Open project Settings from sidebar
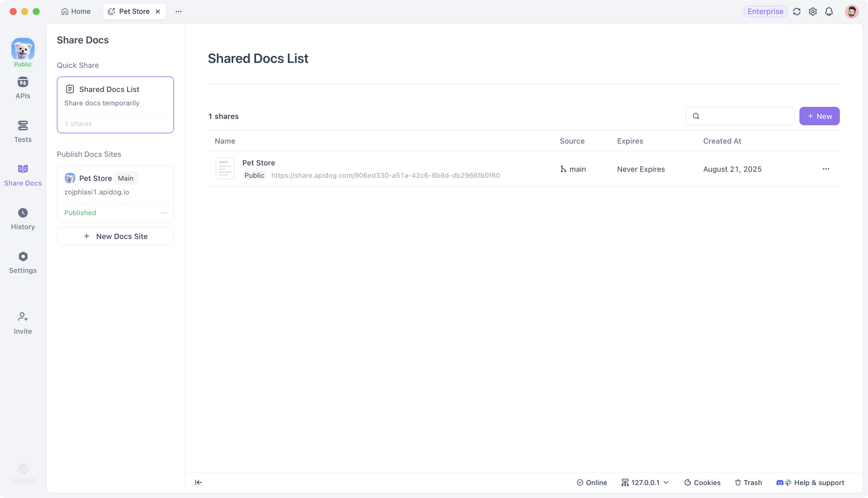Viewport: 868px width, 498px height. tap(23, 262)
